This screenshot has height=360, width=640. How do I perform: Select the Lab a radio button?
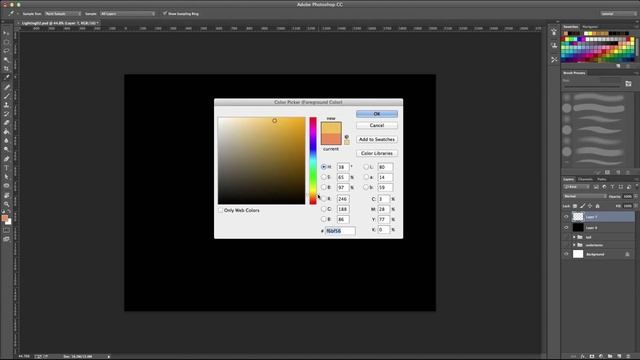(366, 177)
